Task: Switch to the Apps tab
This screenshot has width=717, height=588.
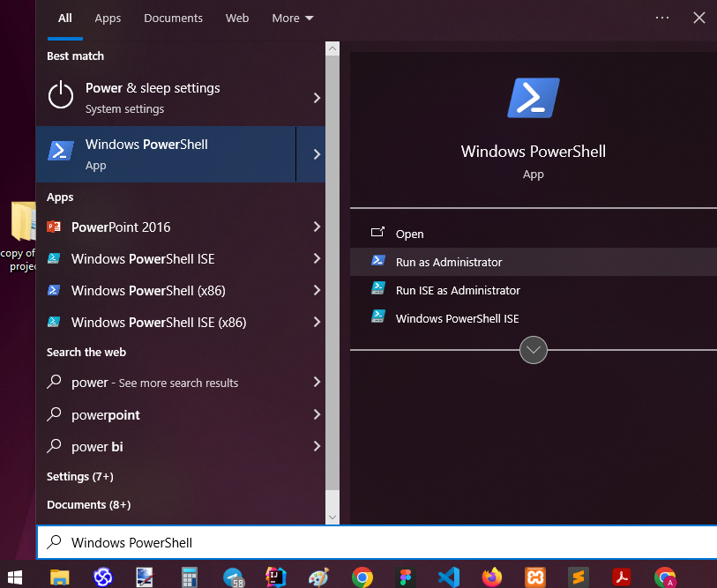Action: click(108, 19)
